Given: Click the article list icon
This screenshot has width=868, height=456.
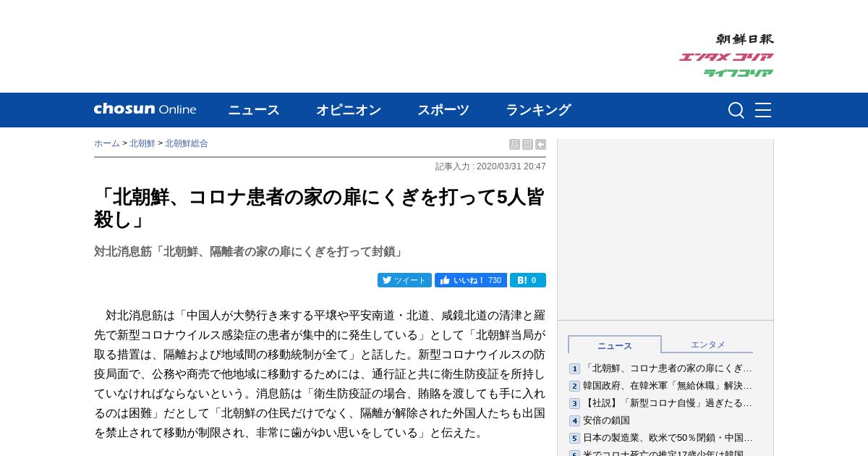Looking at the screenshot, I should point(527,145).
